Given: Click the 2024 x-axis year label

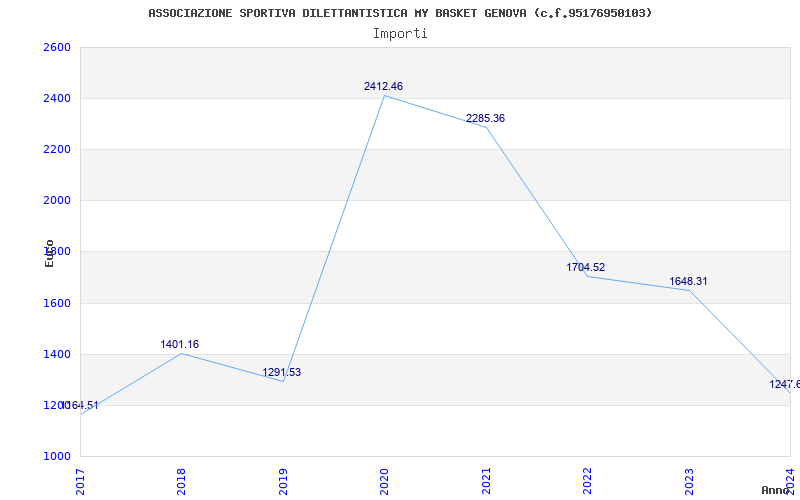Looking at the screenshot, I should (790, 482).
